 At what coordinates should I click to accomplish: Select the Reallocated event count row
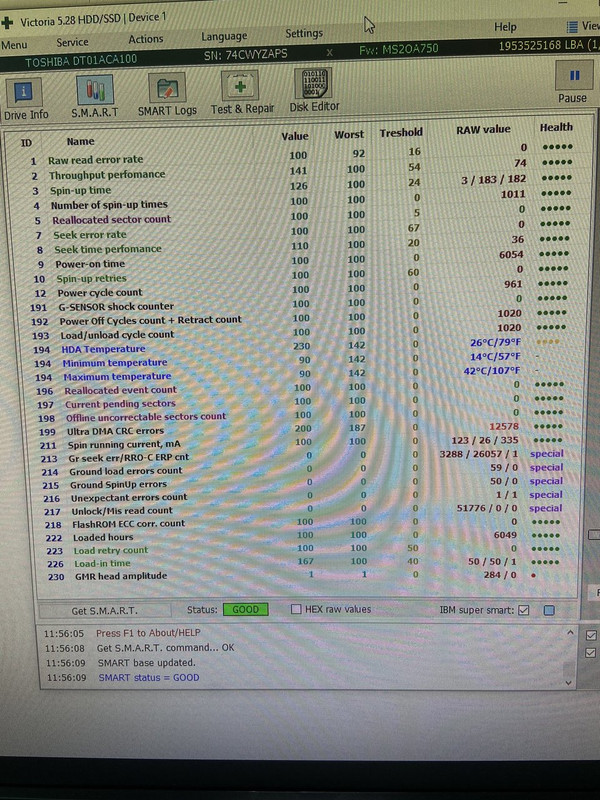301,387
